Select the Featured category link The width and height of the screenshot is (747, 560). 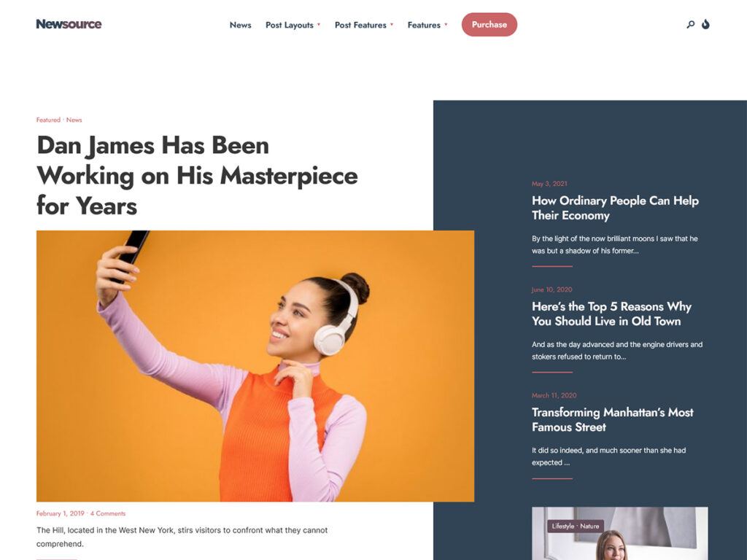(48, 120)
